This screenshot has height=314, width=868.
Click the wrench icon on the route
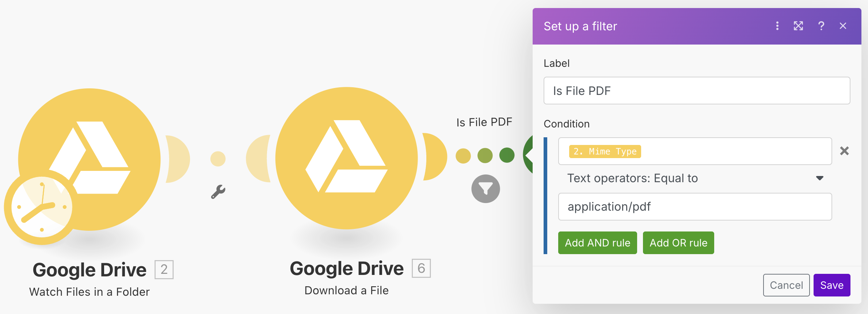pos(218,192)
